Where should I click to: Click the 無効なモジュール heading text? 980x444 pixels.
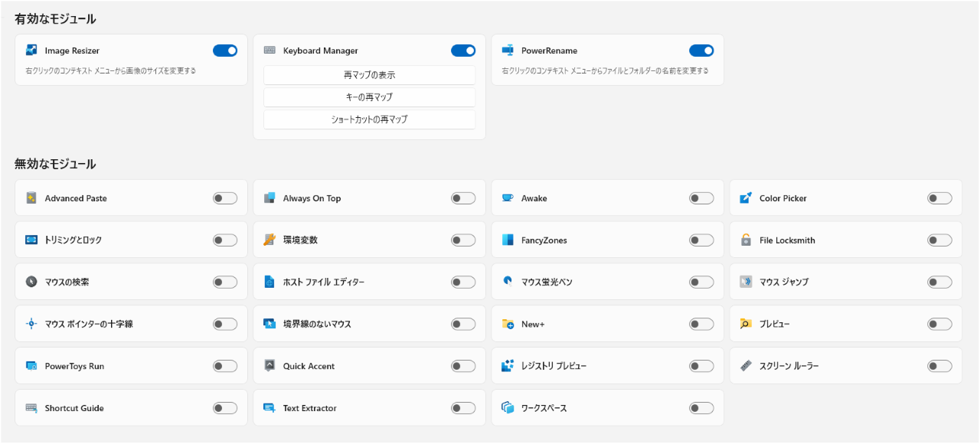pos(55,164)
